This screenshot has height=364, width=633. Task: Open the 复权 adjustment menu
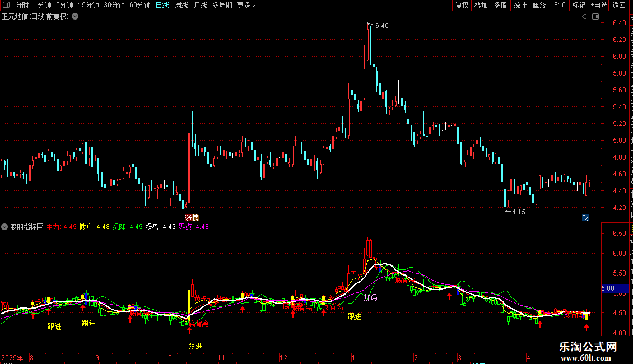pos(462,5)
